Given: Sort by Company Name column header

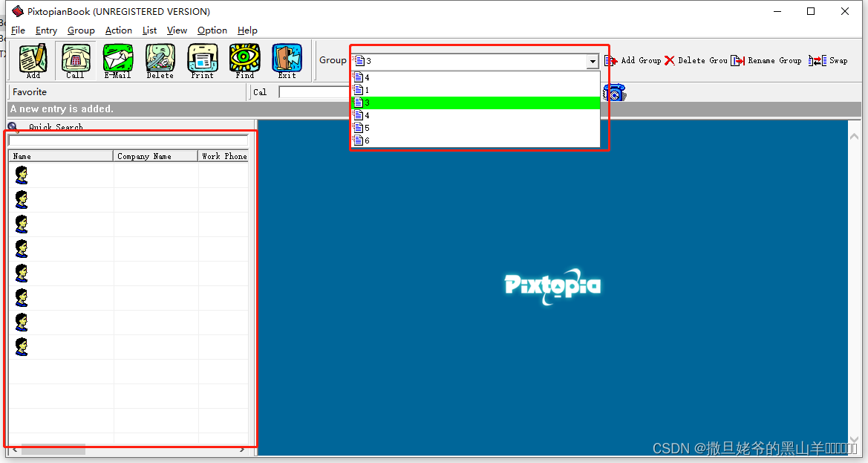Looking at the screenshot, I should pos(155,156).
